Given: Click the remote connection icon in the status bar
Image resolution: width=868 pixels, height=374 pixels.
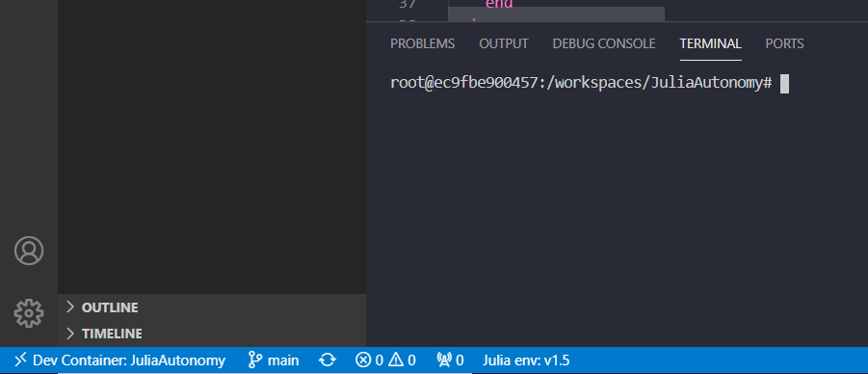Looking at the screenshot, I should tap(20, 361).
